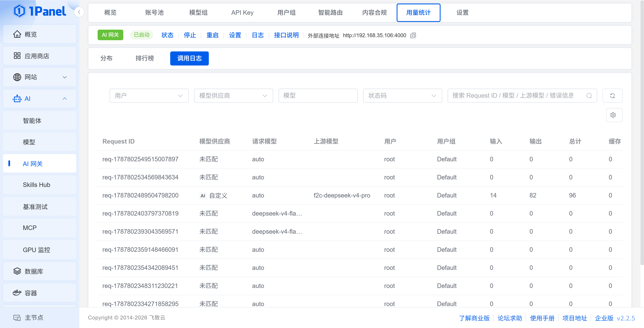Open 模型 in the sidebar

click(x=40, y=142)
